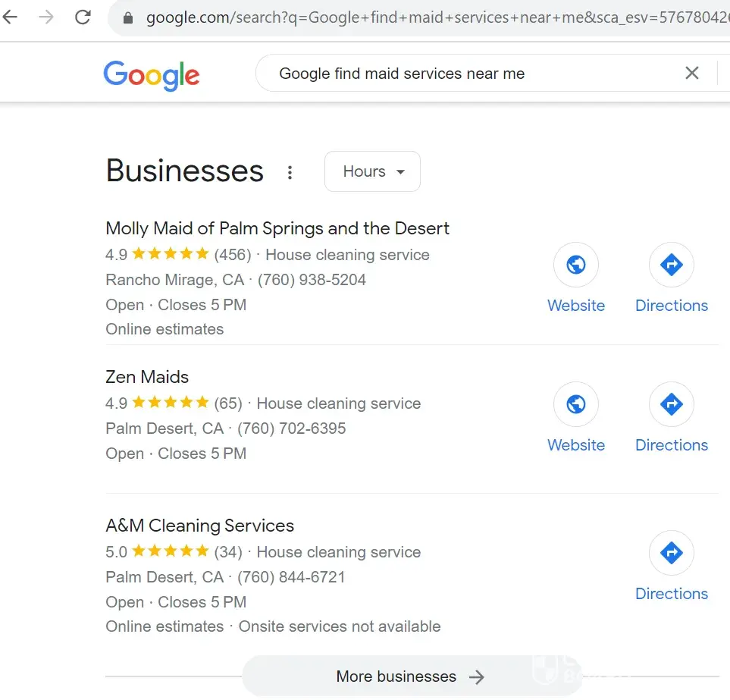Open Molly Maid of Palm Springs listing
The height and width of the screenshot is (700, 730).
tap(277, 228)
